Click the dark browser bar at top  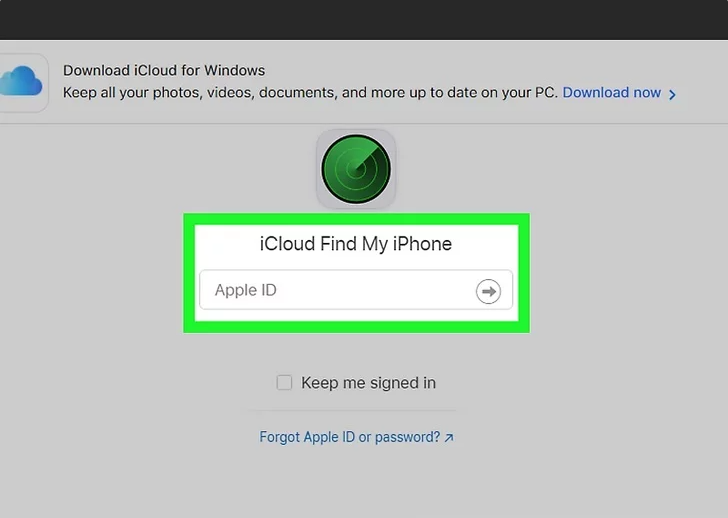click(364, 19)
